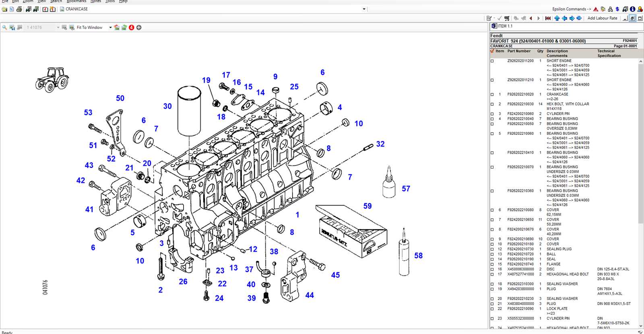
Task: Click the parts list scroll down arrow
Action: click(641, 326)
